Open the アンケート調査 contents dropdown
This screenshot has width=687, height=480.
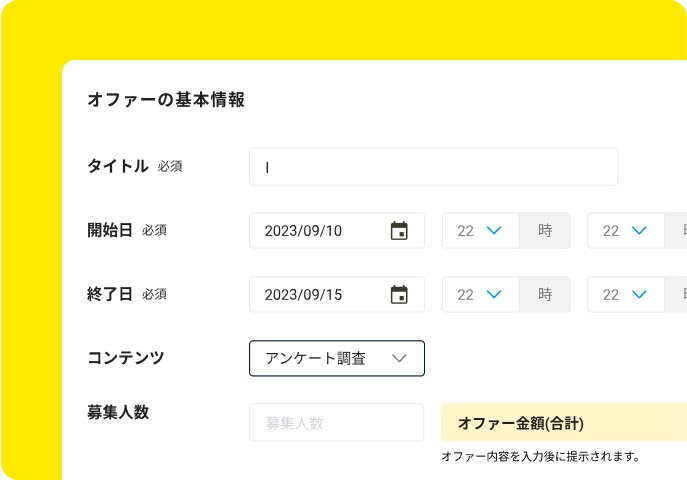336,358
